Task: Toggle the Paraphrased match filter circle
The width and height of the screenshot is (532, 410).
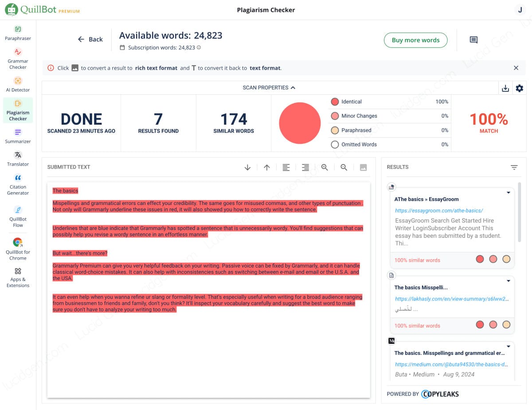Action: (x=335, y=130)
